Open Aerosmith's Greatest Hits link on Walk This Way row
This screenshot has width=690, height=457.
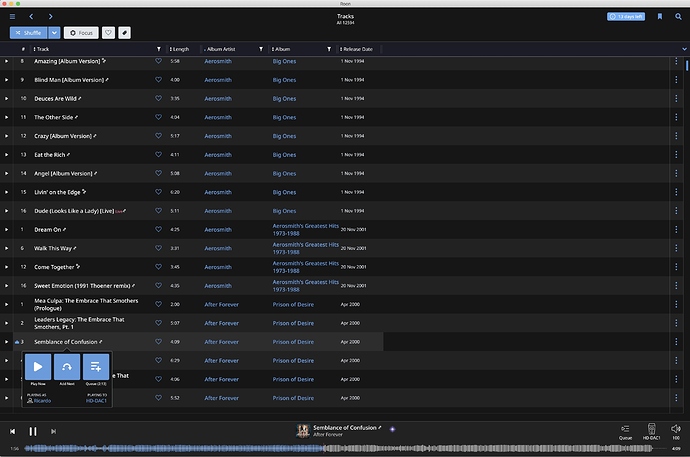pos(305,248)
